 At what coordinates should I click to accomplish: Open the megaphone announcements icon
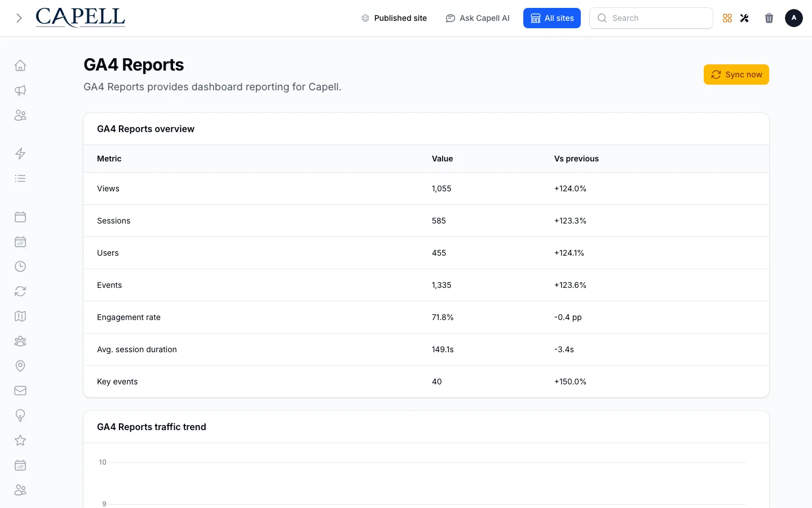tap(20, 90)
